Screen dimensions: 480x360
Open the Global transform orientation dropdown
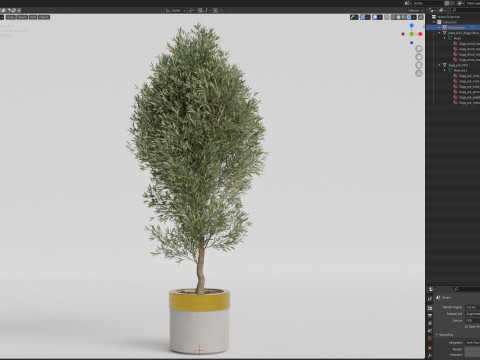coord(176,10)
